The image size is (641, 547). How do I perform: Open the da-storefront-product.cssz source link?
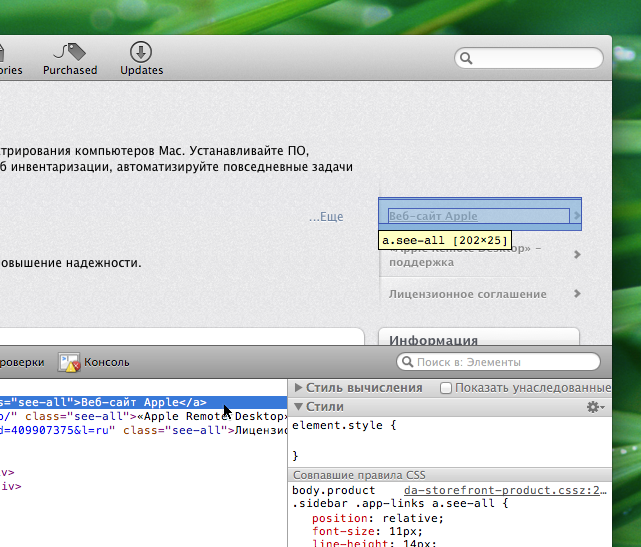pos(505,490)
